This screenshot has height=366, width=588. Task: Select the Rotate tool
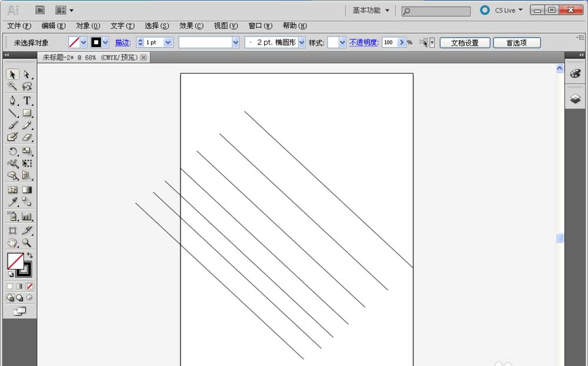[12, 151]
